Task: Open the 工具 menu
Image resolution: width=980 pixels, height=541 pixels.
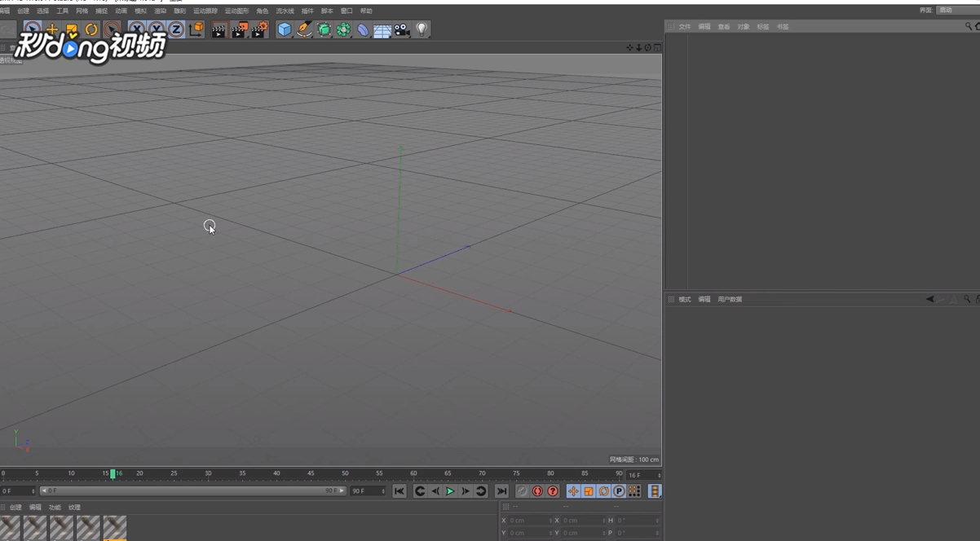Action: [62, 11]
